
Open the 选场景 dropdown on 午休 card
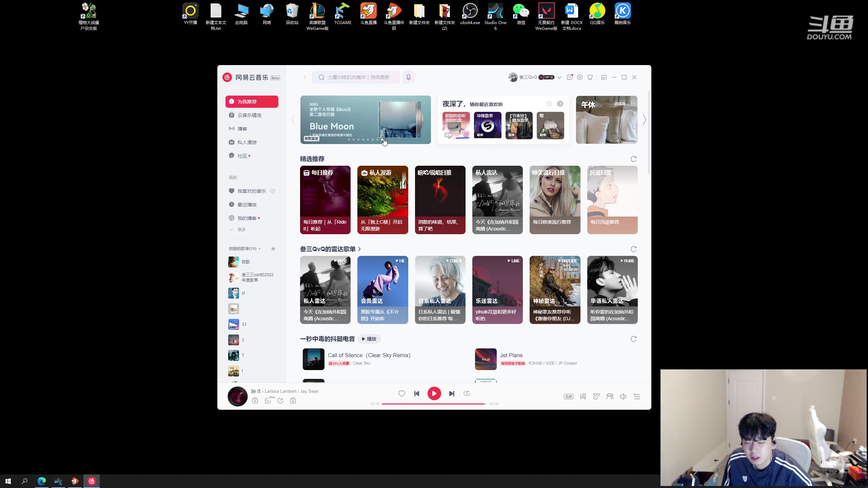point(622,104)
